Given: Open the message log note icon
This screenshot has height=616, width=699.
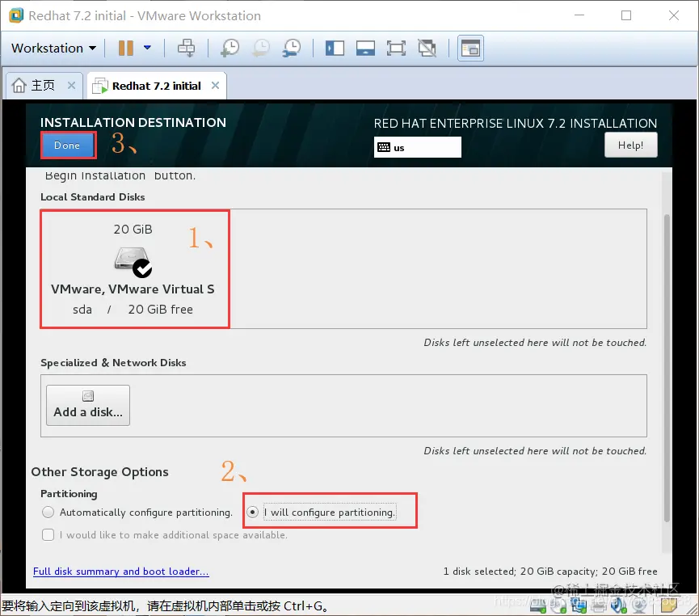Looking at the screenshot, I should (668, 605).
